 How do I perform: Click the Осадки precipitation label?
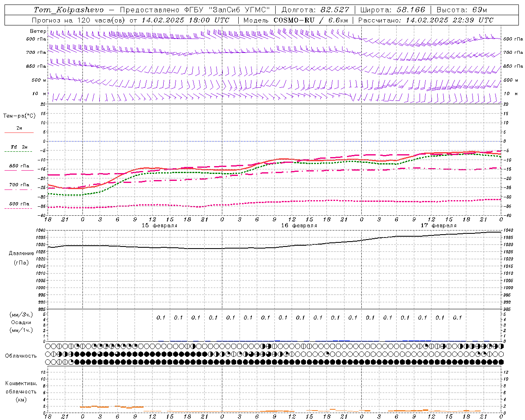(x=21, y=322)
